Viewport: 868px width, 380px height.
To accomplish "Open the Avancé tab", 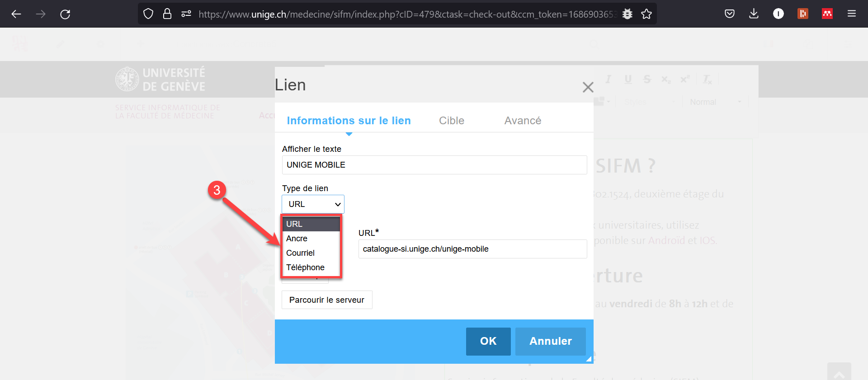I will [523, 121].
